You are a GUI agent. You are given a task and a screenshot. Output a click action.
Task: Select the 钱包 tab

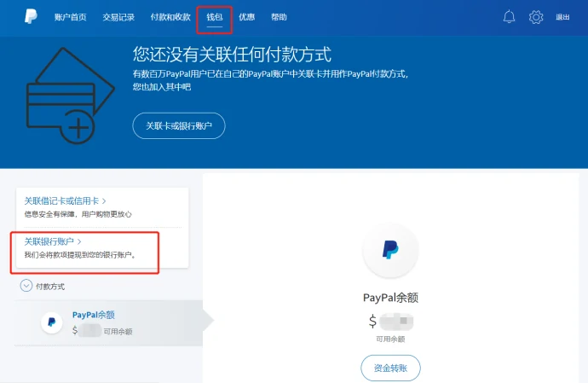215,17
